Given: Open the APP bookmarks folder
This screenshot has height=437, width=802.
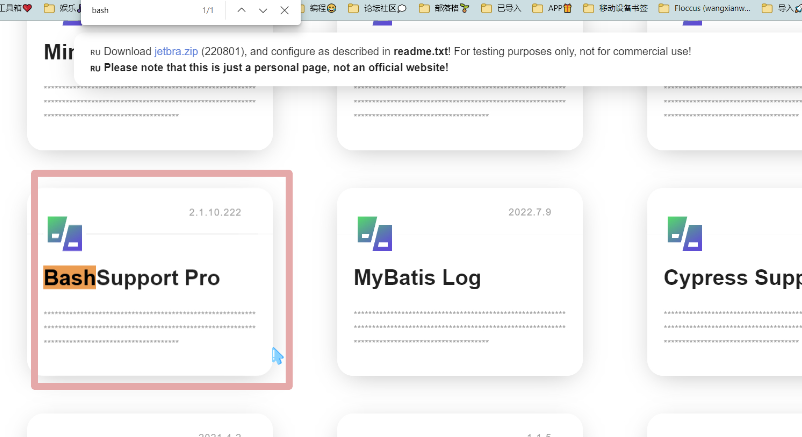Looking at the screenshot, I should pyautogui.click(x=557, y=8).
